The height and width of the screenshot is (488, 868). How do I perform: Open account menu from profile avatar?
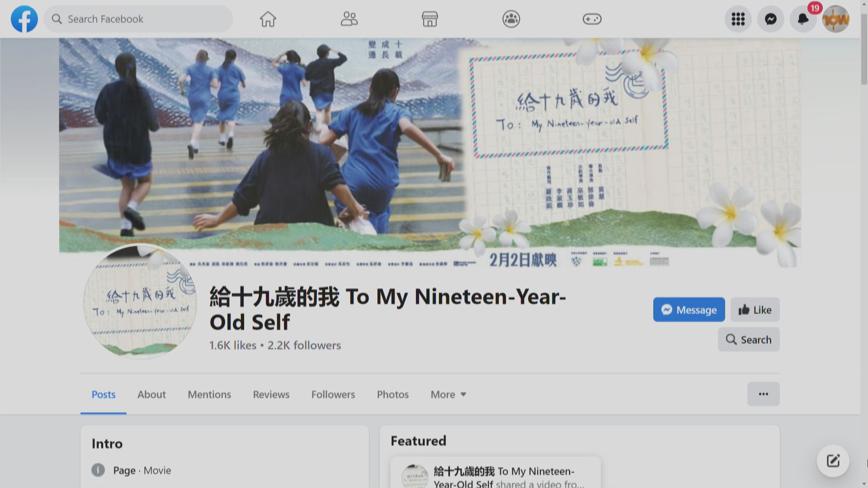coord(835,19)
